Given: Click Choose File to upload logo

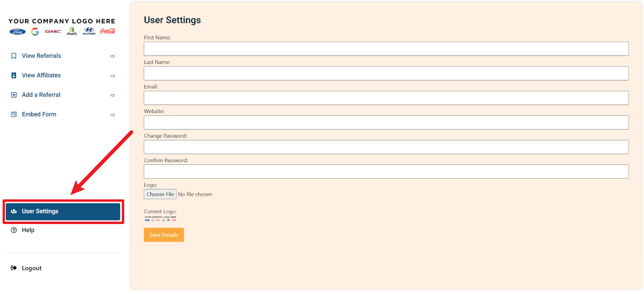Looking at the screenshot, I should pos(160,194).
